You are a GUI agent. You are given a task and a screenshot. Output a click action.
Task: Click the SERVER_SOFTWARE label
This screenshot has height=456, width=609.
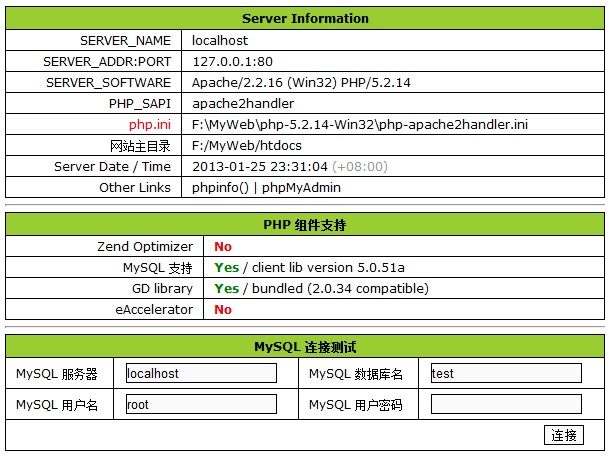pos(108,83)
